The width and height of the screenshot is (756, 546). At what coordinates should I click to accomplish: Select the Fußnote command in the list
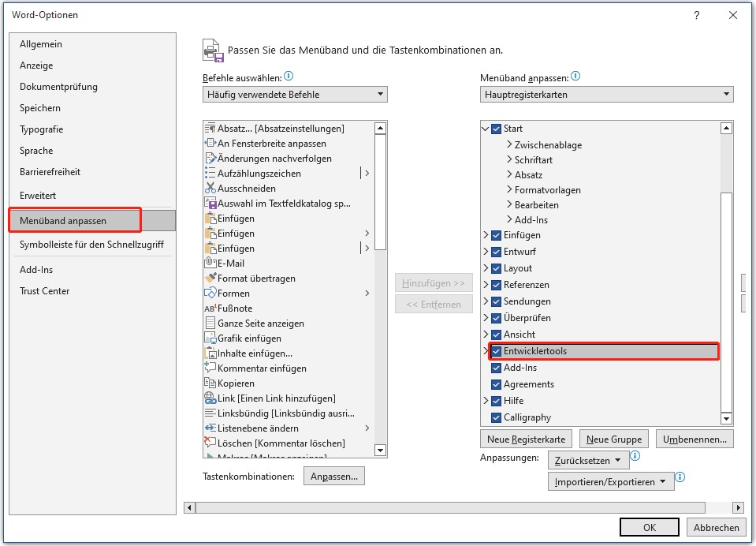coord(236,308)
